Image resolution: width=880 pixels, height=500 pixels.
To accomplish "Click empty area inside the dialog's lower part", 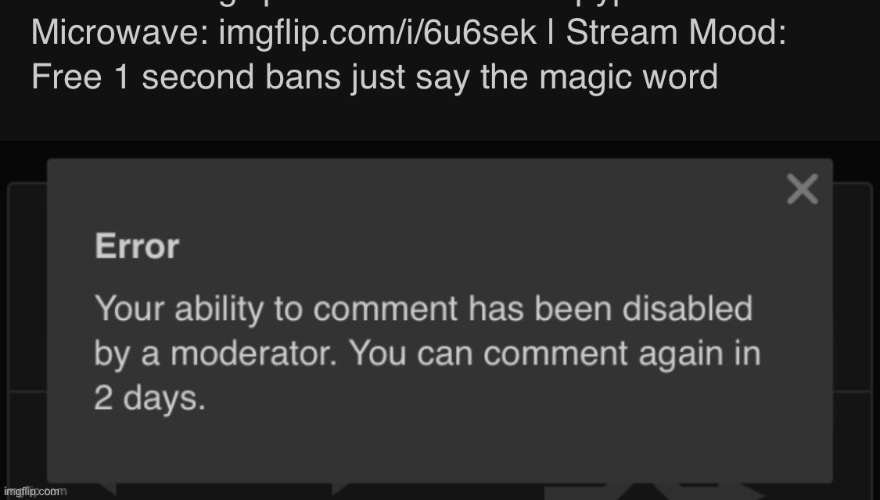I will tap(440, 449).
